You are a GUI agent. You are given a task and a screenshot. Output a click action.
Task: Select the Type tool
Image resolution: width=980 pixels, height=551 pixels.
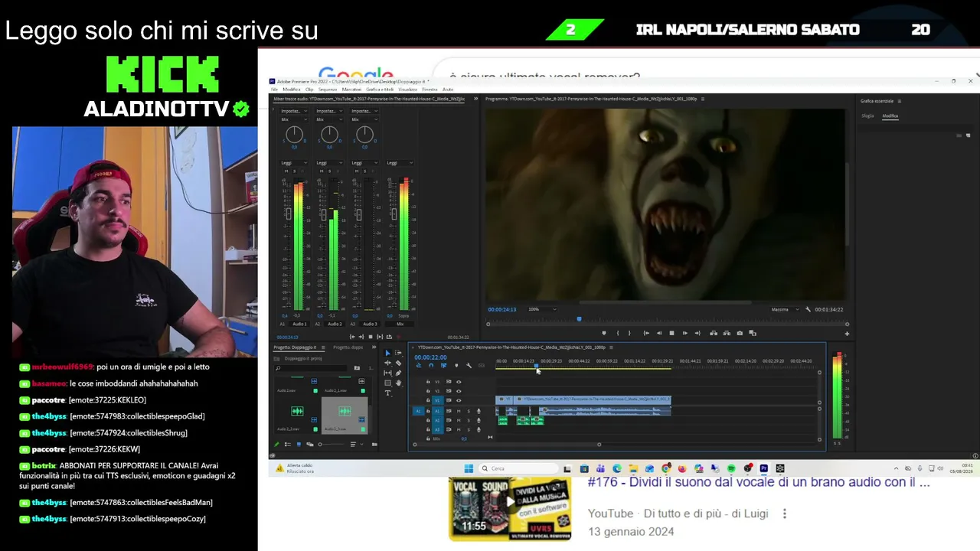click(x=387, y=393)
